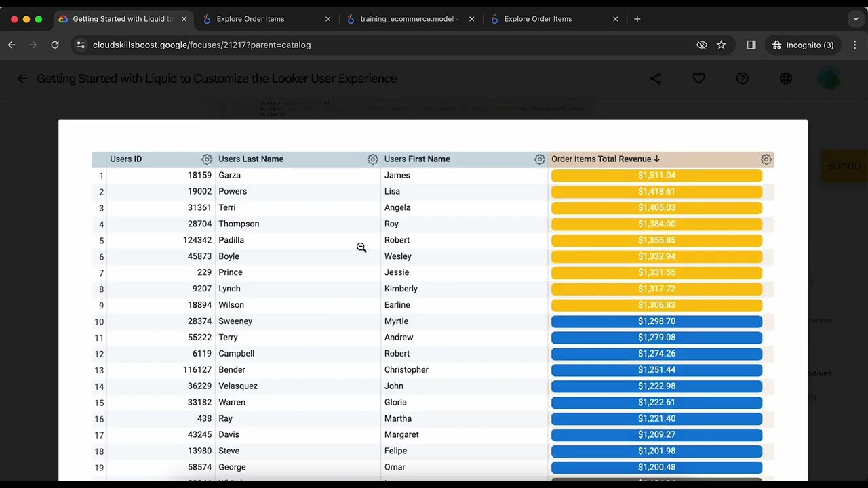Click the back arrow beside the lab title
Screen dimensions: 868x488
point(22,79)
